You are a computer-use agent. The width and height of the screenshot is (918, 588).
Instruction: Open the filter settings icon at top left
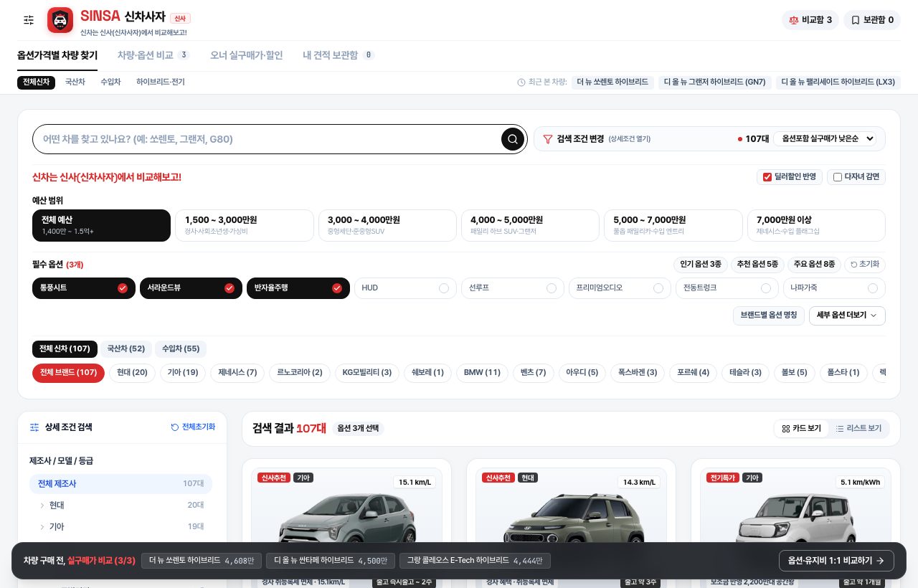click(x=29, y=20)
